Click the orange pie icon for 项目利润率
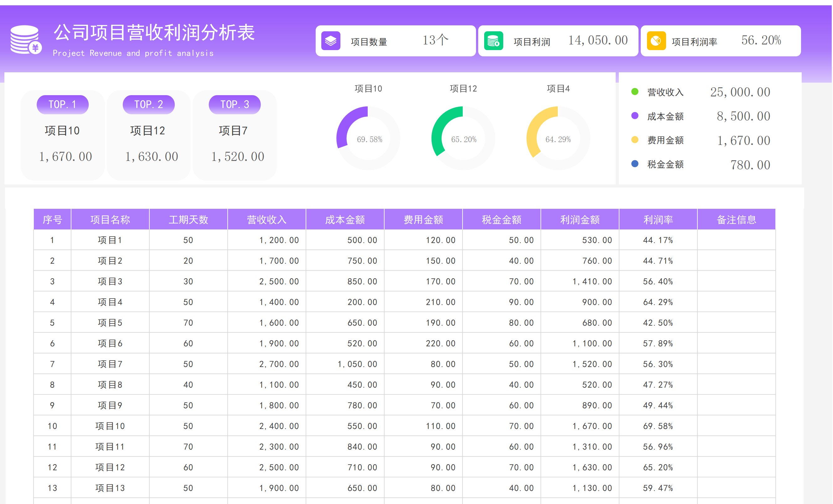Screen dimensions: 833x504 tap(656, 41)
